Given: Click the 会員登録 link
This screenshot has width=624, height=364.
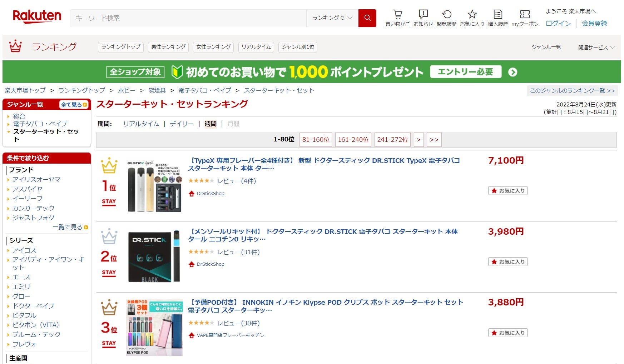Looking at the screenshot, I should [x=594, y=23].
